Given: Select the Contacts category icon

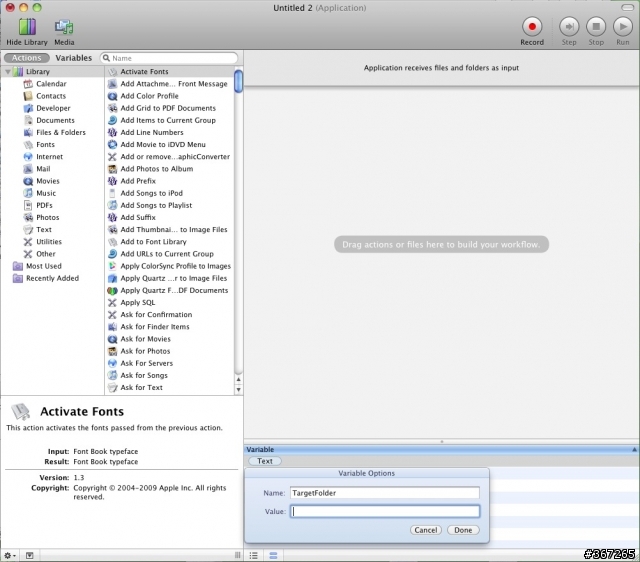Looking at the screenshot, I should [28, 96].
